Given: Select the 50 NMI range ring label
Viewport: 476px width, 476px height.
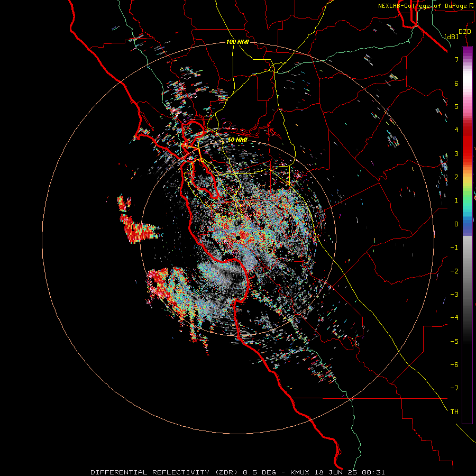Looking at the screenshot, I should point(237,140).
